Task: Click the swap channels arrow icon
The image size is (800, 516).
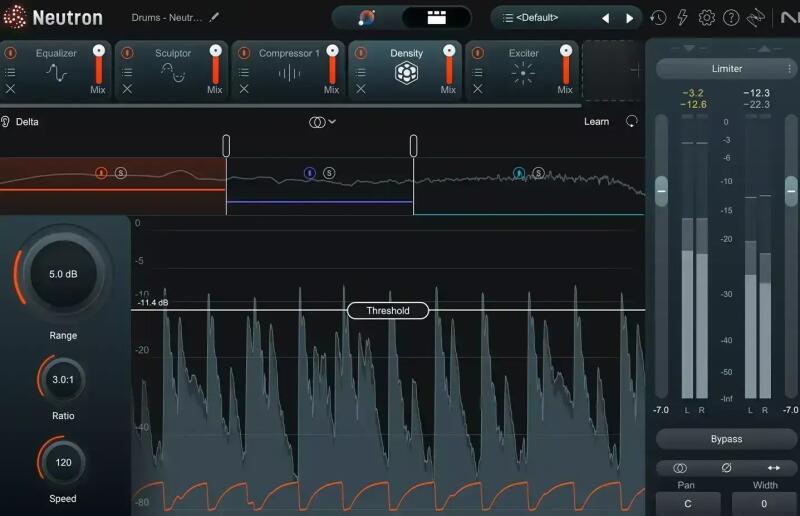Action: pyautogui.click(x=774, y=468)
